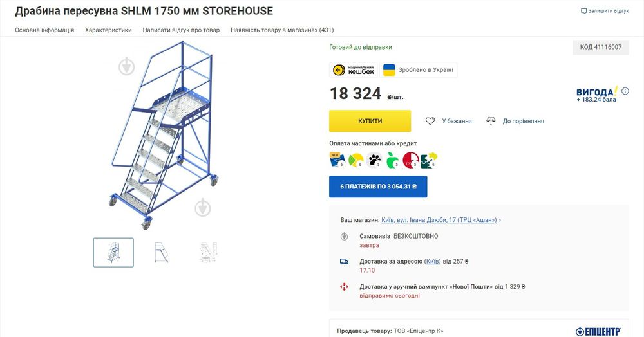Select the second ladder side-view thumbnail

(x=162, y=252)
